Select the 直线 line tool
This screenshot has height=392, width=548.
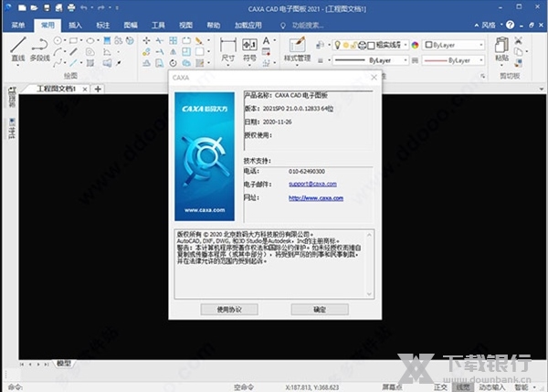18,49
